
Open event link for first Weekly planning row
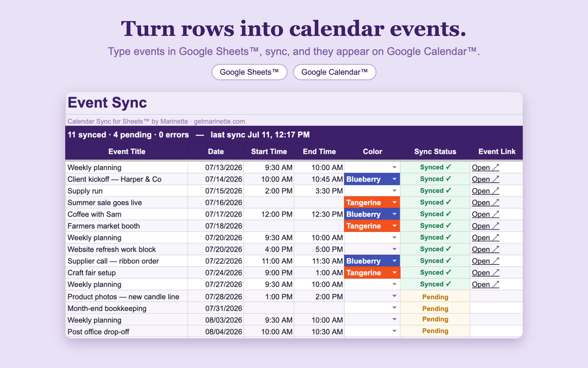[x=486, y=167]
